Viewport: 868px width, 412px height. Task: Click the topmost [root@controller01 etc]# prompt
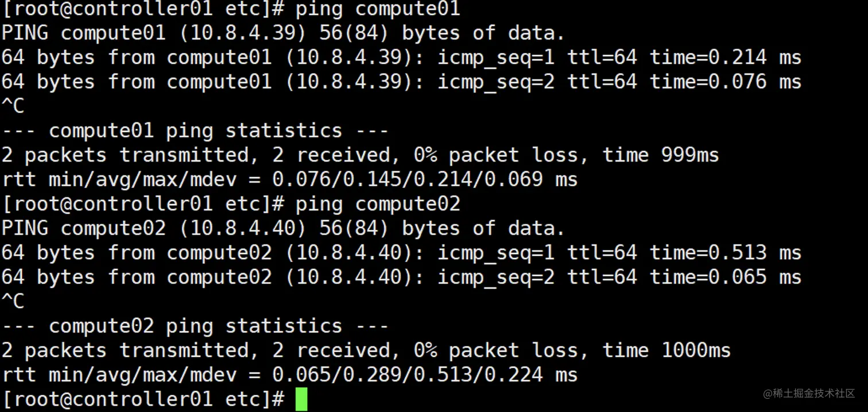click(x=143, y=9)
